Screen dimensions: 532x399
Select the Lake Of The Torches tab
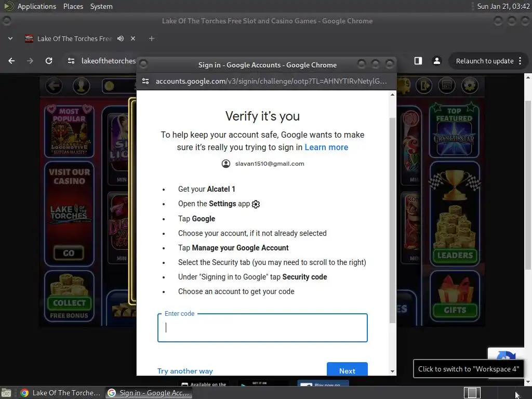click(x=75, y=38)
